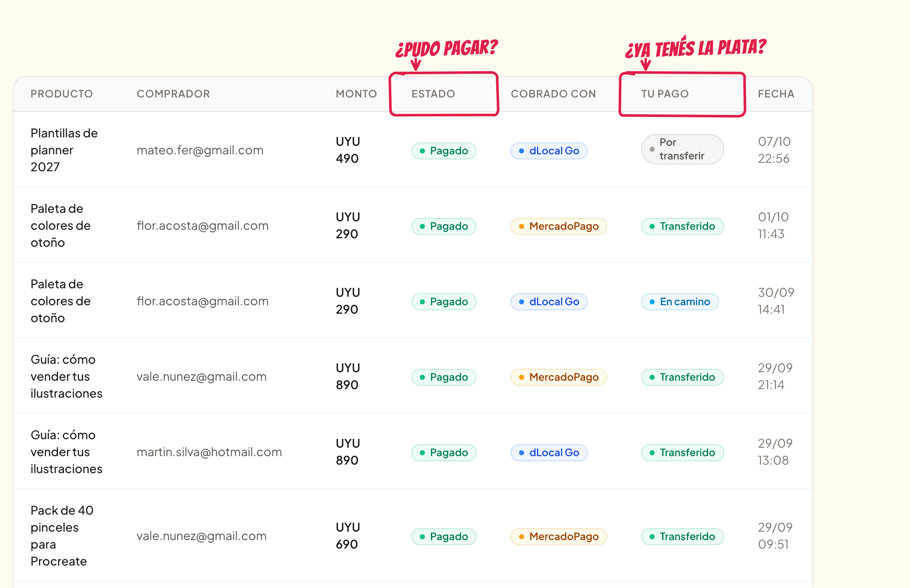Click the UYU 490 amount
Screen dimensions: 910x588
tap(348, 150)
